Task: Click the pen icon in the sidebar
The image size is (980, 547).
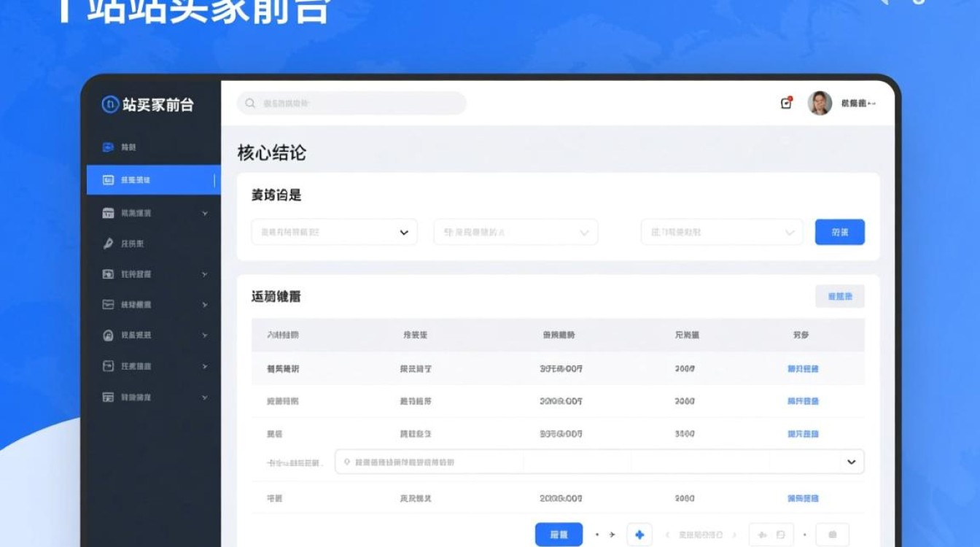Action: [x=109, y=243]
